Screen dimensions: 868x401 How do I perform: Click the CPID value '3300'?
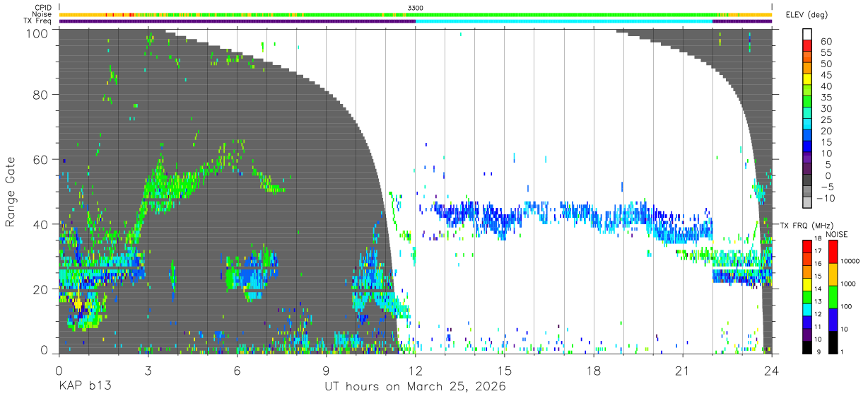[x=416, y=8]
